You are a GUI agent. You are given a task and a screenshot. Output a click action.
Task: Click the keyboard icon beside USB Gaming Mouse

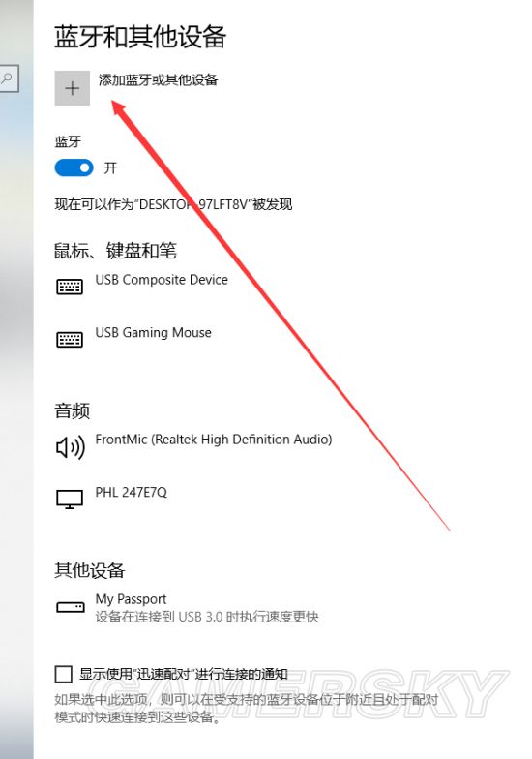click(70, 339)
